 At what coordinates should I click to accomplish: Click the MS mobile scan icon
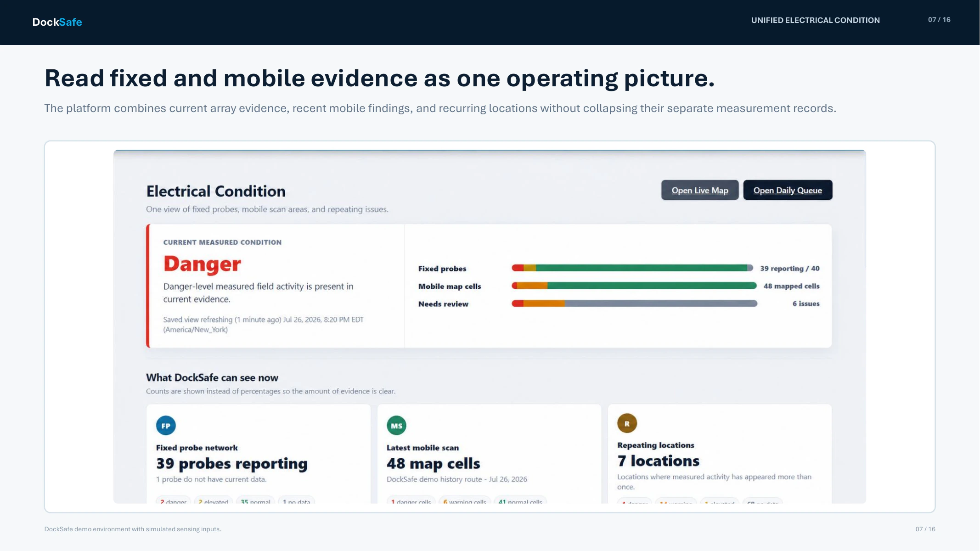(396, 426)
